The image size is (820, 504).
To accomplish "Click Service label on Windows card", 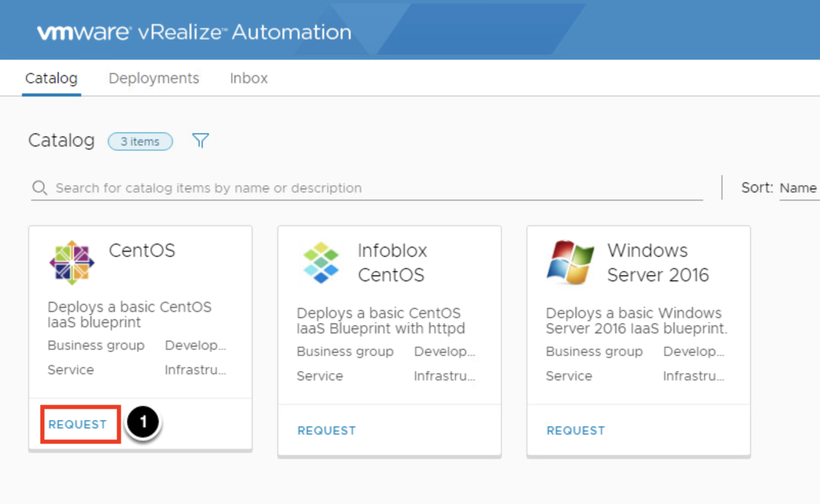I will pos(569,376).
